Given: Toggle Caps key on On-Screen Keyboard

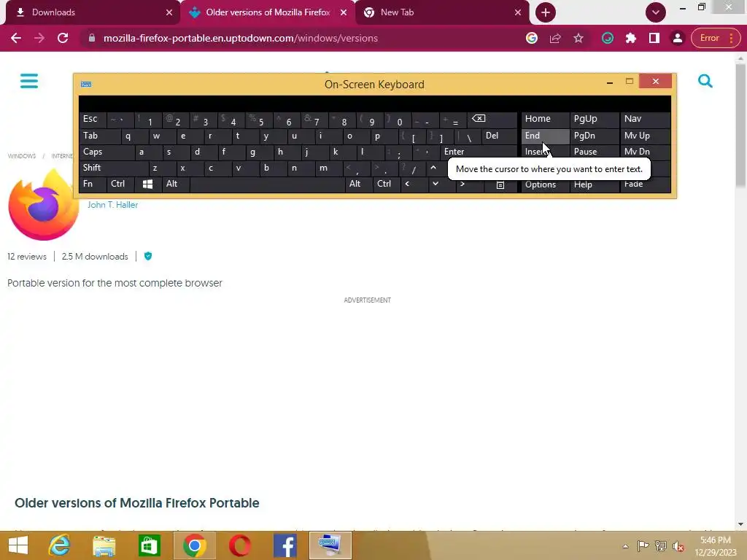Looking at the screenshot, I should click(x=107, y=152).
